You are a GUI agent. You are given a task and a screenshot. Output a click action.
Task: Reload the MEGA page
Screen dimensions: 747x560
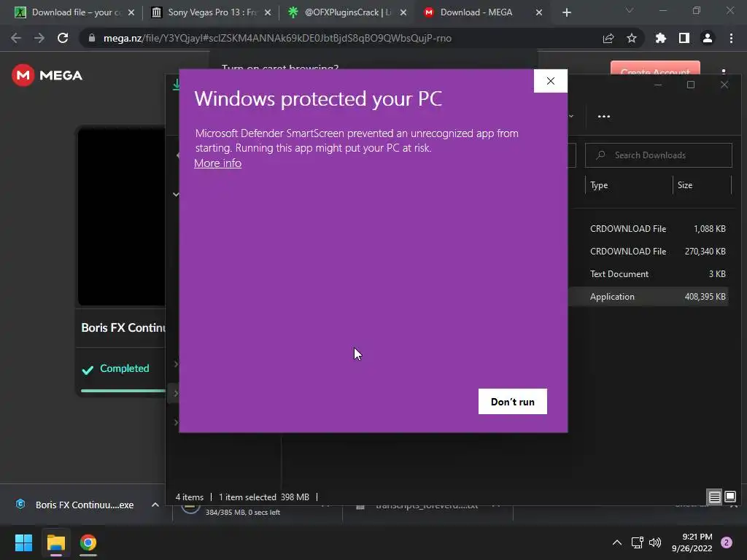coord(63,38)
